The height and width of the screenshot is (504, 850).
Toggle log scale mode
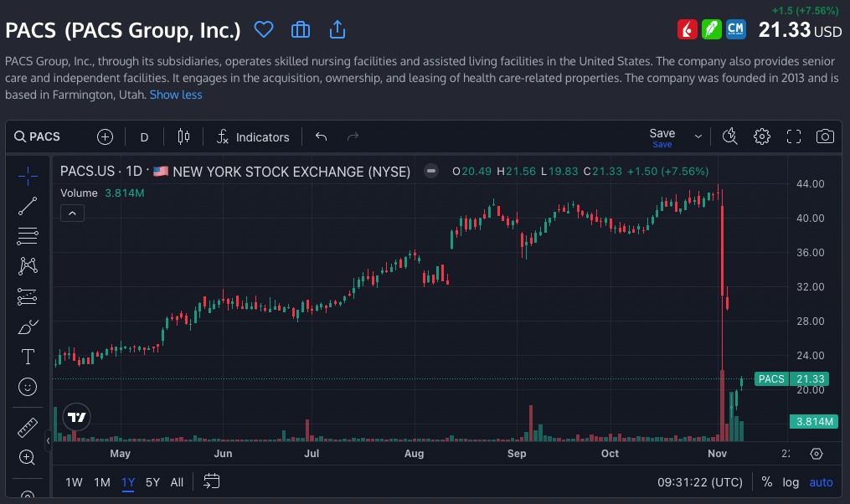[791, 482]
